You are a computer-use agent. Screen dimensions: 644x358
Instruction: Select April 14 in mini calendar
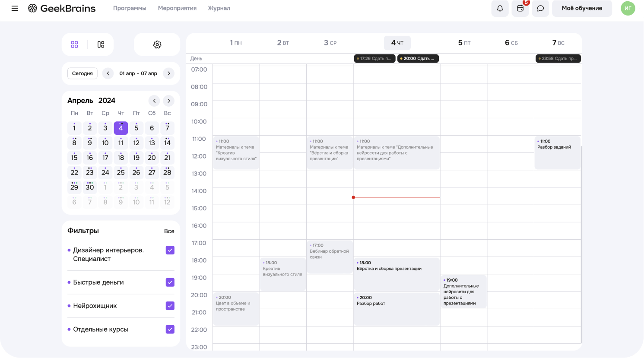tap(167, 143)
